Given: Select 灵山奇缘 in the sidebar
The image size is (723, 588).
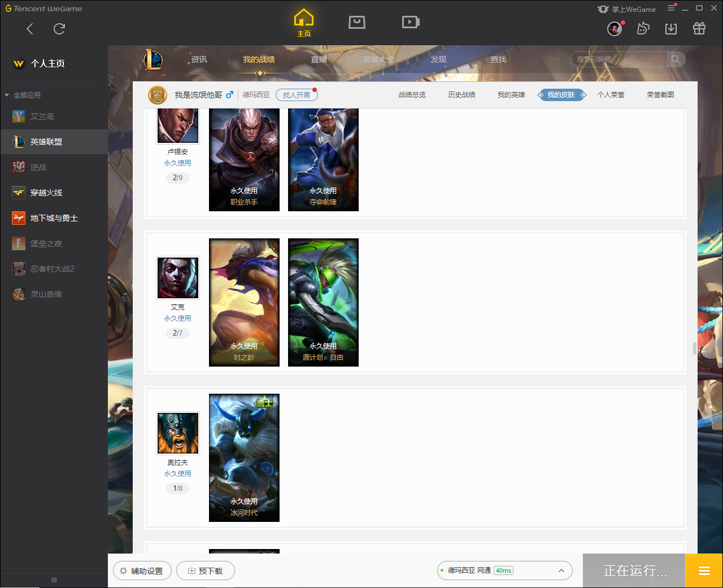Looking at the screenshot, I should 54,294.
